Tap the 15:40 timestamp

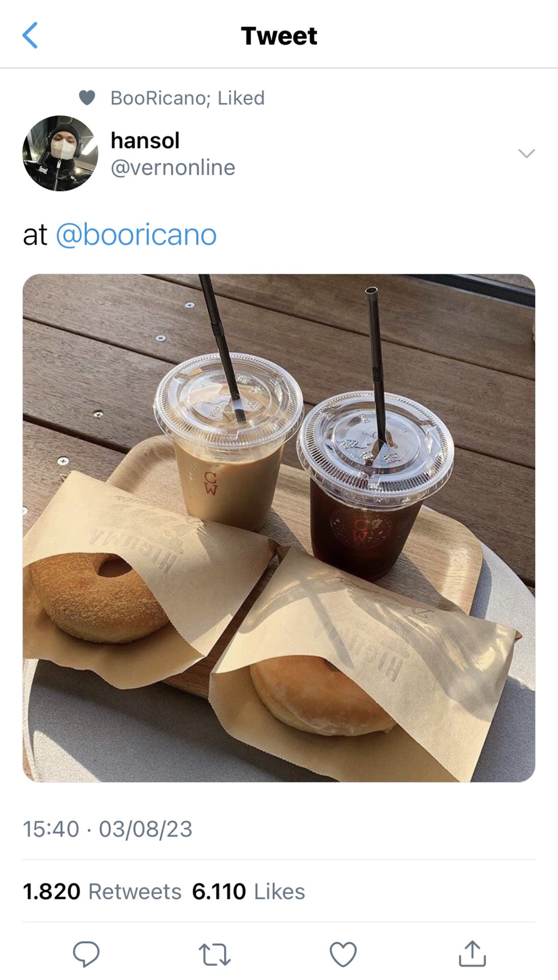tap(51, 829)
